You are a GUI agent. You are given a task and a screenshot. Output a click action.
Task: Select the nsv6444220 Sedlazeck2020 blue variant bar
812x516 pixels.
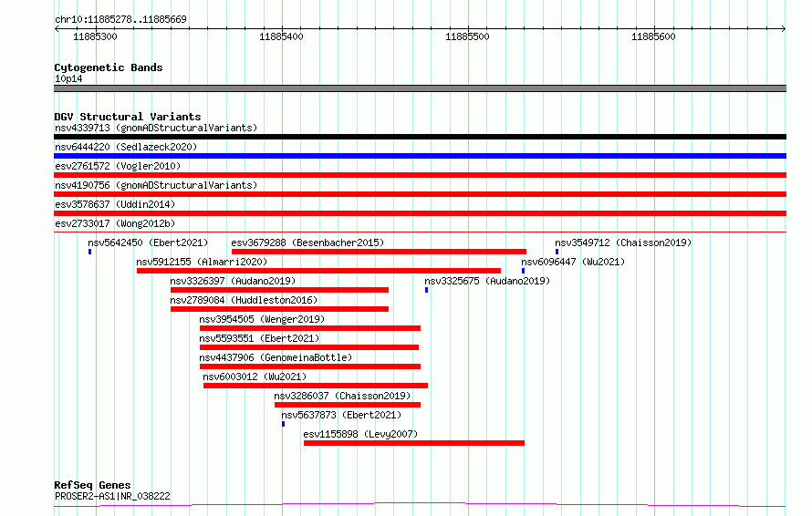420,156
